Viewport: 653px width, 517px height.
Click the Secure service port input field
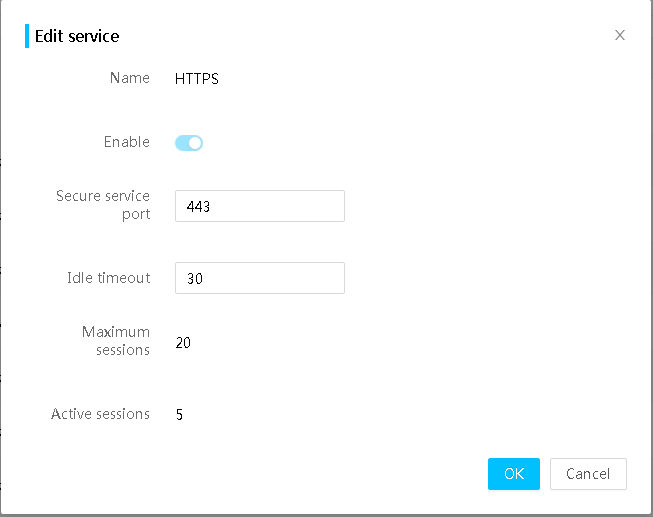(x=260, y=206)
